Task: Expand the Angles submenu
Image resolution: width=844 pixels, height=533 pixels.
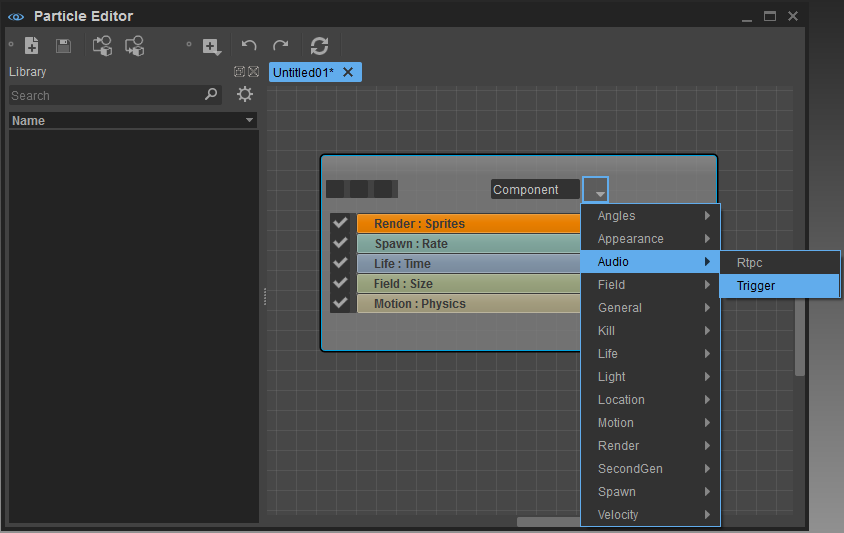Action: tap(650, 216)
